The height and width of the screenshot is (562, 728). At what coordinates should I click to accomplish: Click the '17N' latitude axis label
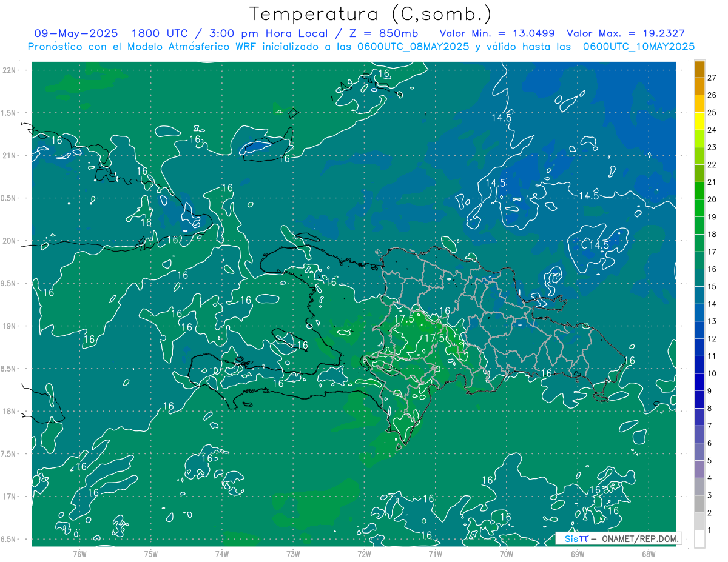pos(8,497)
